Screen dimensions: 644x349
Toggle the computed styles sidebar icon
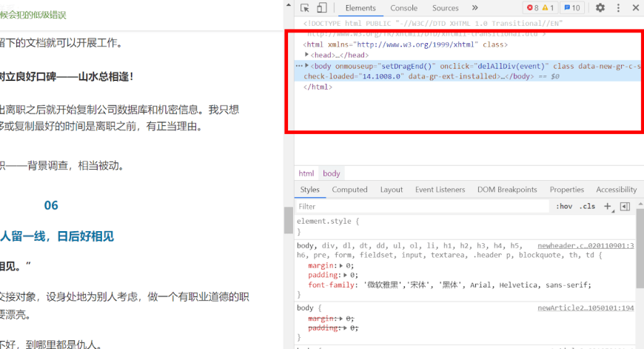(x=625, y=207)
